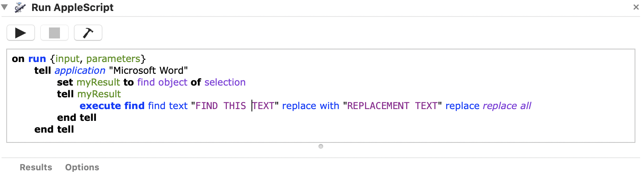This screenshot has width=644, height=175.
Task: Click inside "REPLACEMENT TEXT" string
Action: coord(392,106)
